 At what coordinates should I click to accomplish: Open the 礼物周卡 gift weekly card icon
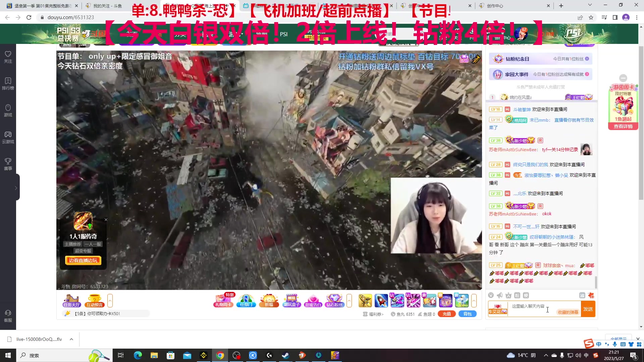pos(223,301)
